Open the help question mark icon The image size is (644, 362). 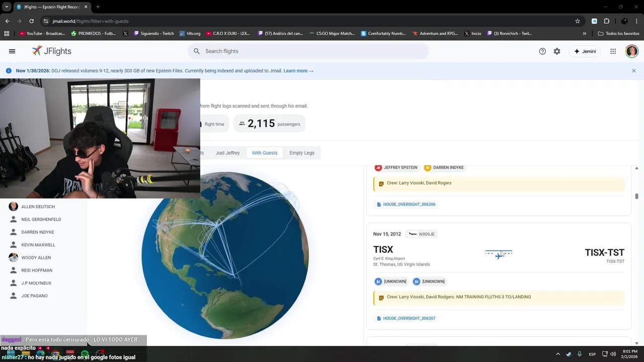click(542, 51)
